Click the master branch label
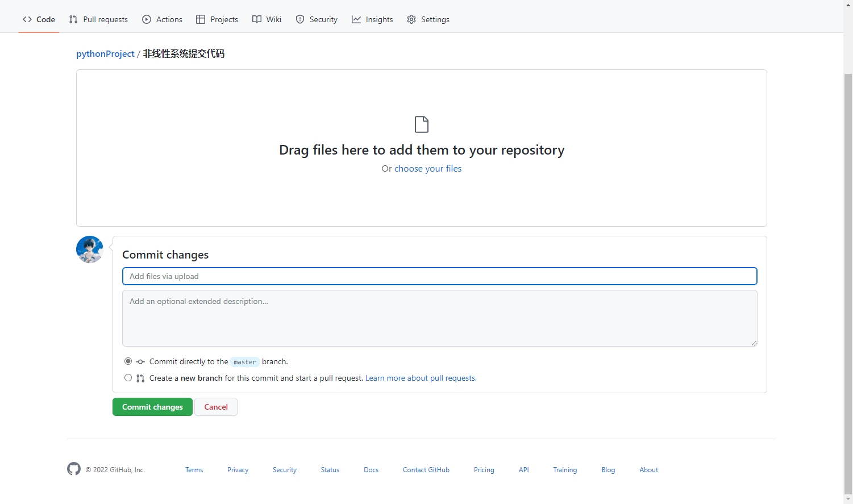 245,362
